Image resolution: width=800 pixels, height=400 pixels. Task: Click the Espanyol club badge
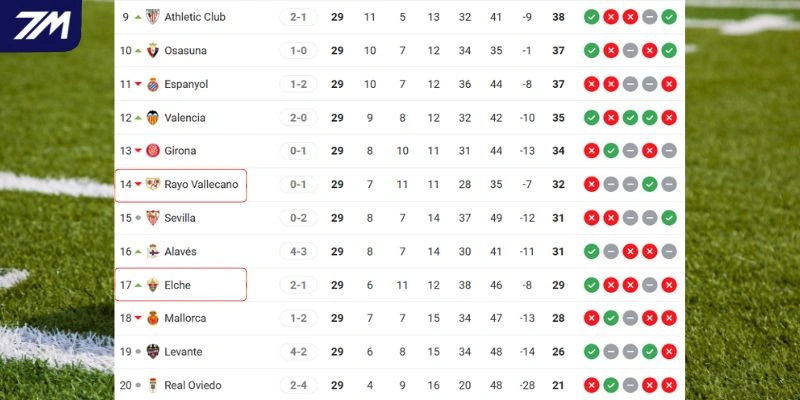pos(153,84)
